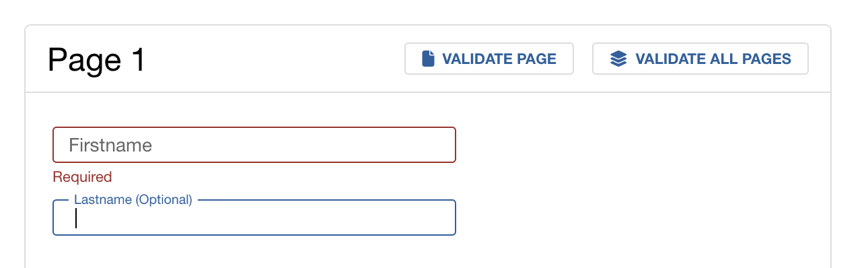This screenshot has height=268, width=868.
Task: Focus the Firstname input field
Action: click(254, 145)
